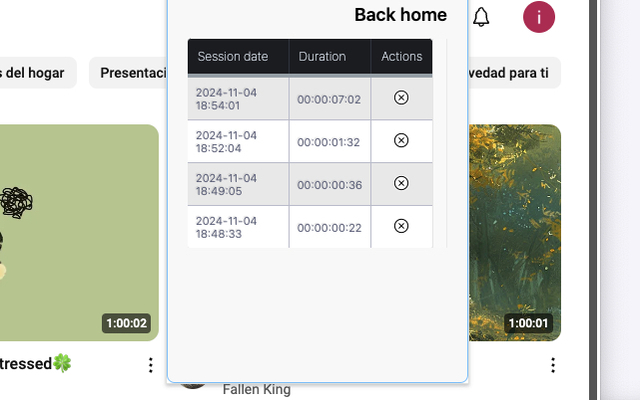The height and width of the screenshot is (400, 640).
Task: Click the Back home link
Action: (400, 15)
